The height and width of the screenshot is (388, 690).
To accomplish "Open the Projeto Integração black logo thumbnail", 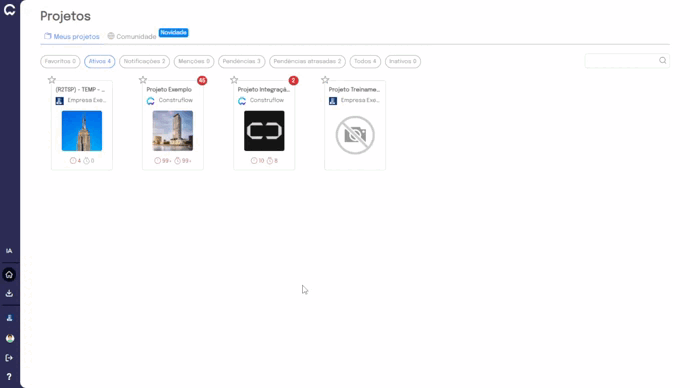I will tap(264, 131).
